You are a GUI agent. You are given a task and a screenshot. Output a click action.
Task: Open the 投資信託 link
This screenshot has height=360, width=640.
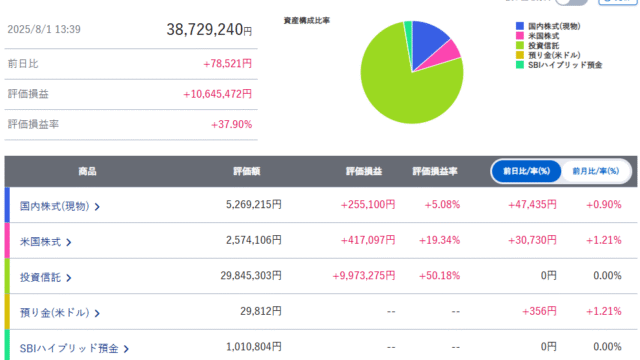coord(40,278)
